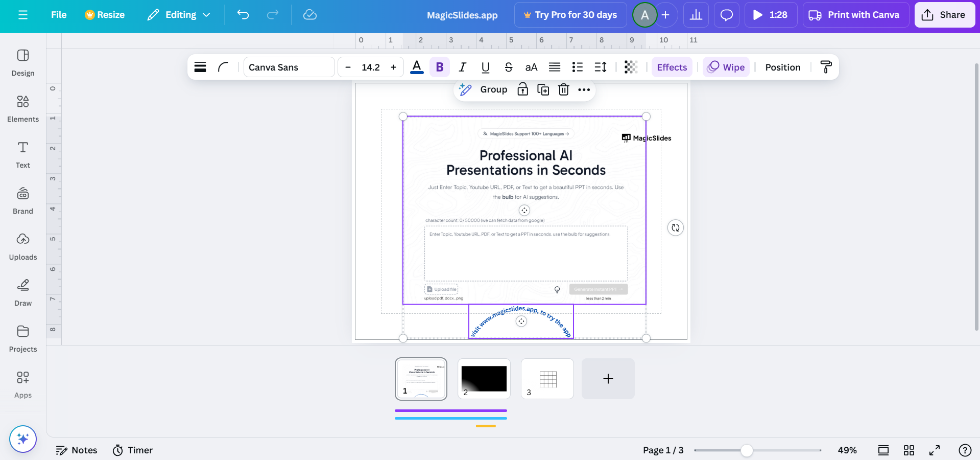Open the Elements panel in the sidebar
This screenshot has height=460, width=980.
point(23,108)
